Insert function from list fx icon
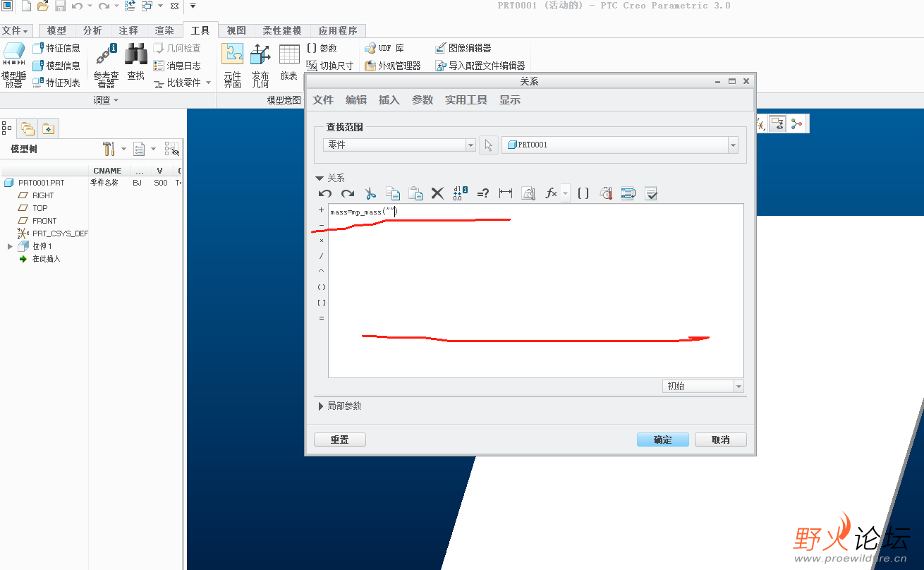Viewport: 924px width, 570px height. pyautogui.click(x=551, y=193)
